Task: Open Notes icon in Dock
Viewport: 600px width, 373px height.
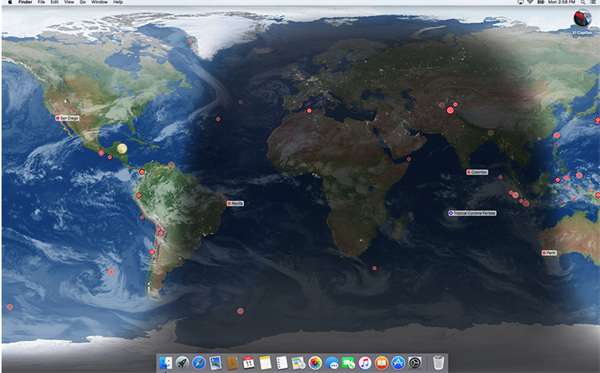Action: point(265,363)
